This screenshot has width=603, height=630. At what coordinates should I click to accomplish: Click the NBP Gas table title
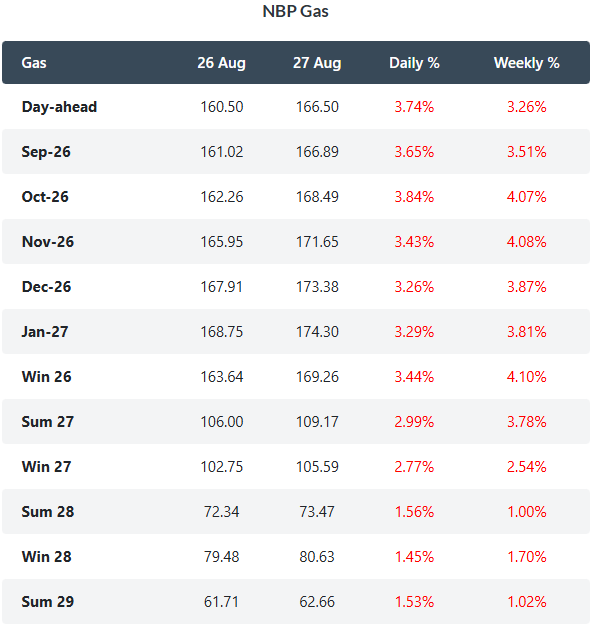click(295, 11)
